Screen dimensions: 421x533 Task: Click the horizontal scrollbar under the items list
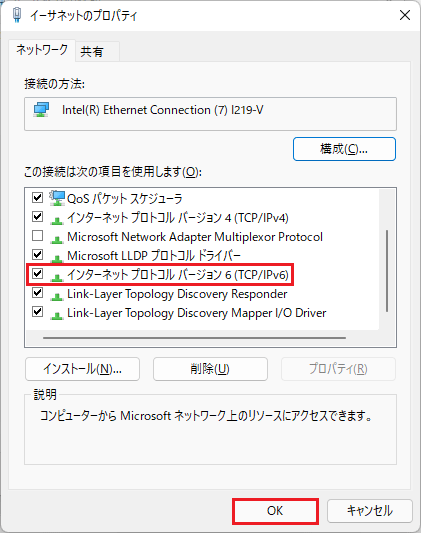tap(194, 338)
